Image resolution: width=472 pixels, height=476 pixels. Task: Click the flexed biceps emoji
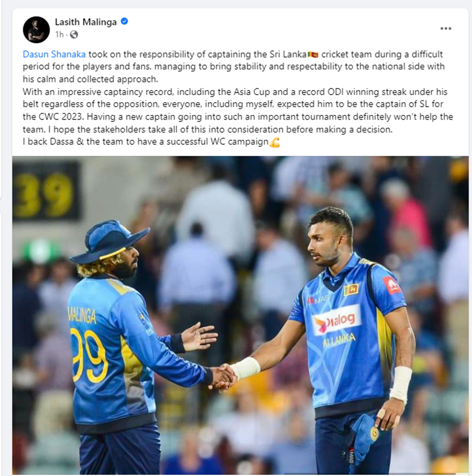274,142
